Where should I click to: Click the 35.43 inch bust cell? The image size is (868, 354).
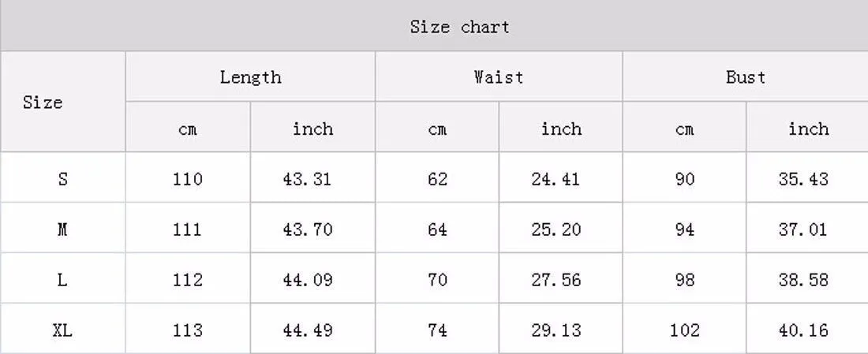click(808, 177)
